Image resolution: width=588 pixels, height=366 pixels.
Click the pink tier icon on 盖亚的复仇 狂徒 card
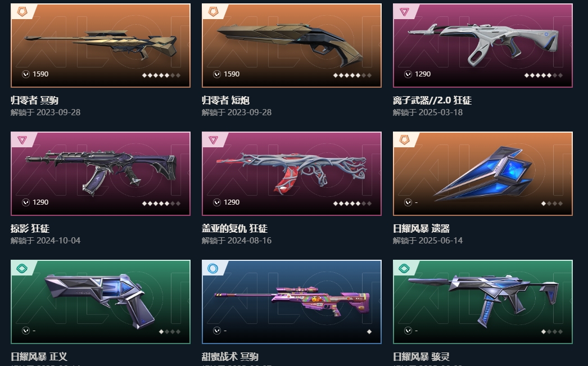click(214, 140)
